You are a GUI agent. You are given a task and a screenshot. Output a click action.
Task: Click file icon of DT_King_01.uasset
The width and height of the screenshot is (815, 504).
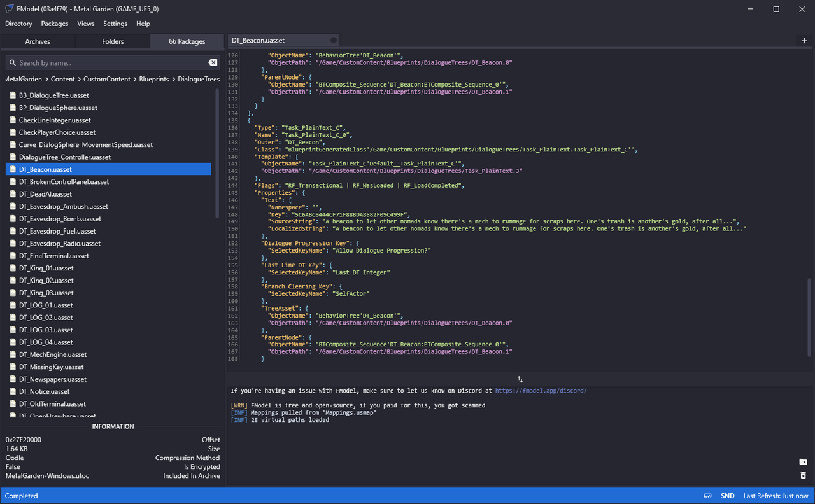point(12,268)
